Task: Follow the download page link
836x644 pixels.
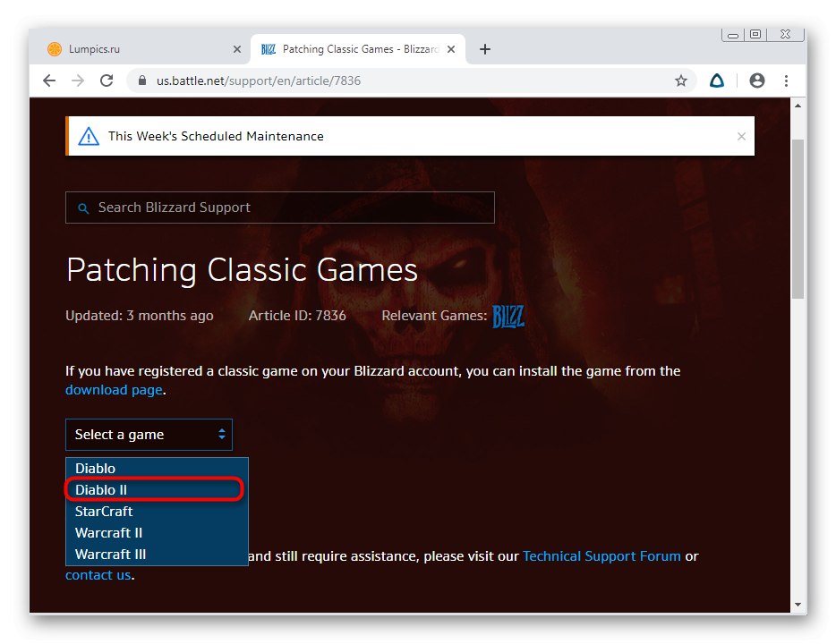Action: coord(114,390)
